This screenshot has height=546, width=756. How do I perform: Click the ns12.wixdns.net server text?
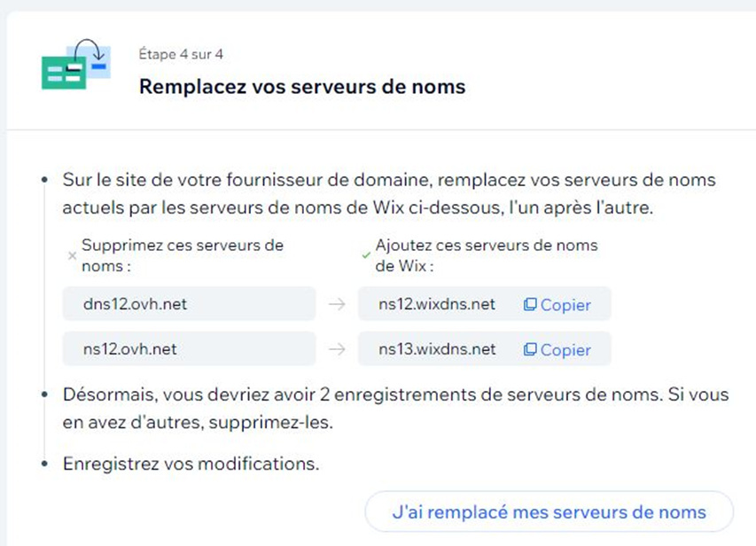pos(437,304)
